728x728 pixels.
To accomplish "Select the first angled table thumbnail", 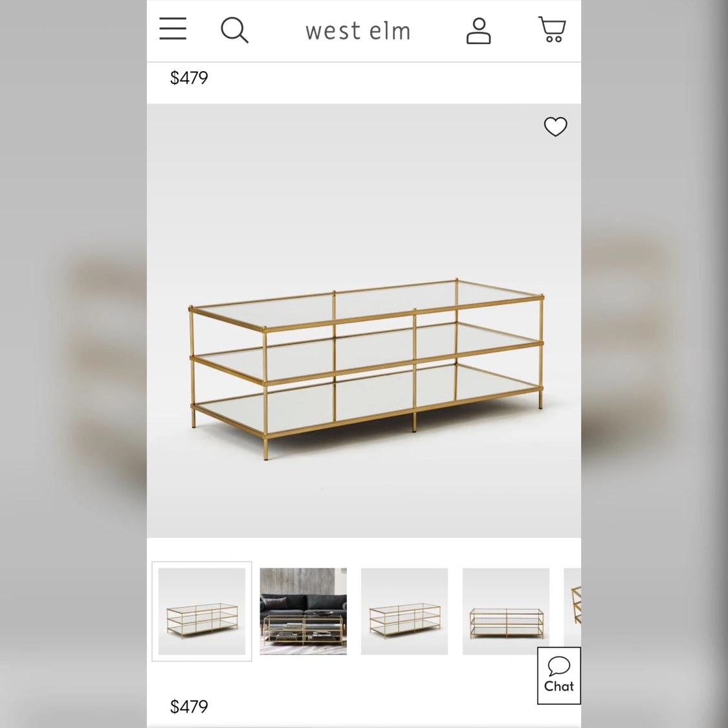I will pos(202,612).
